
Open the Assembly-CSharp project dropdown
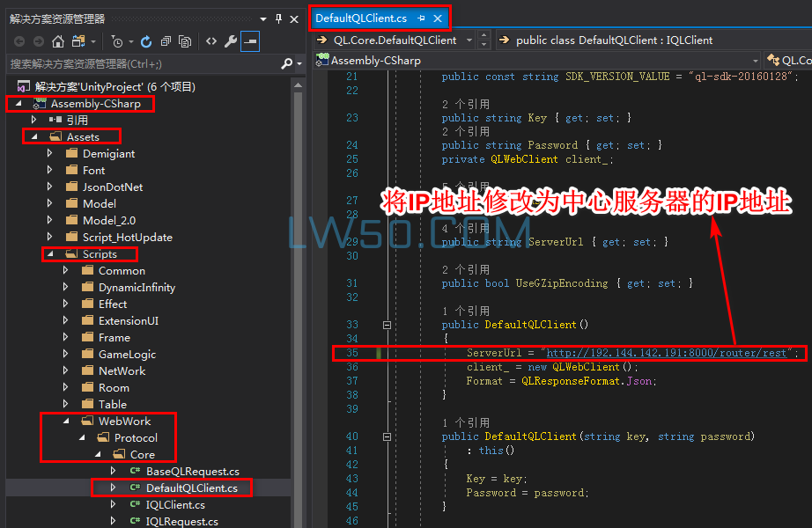[x=755, y=61]
